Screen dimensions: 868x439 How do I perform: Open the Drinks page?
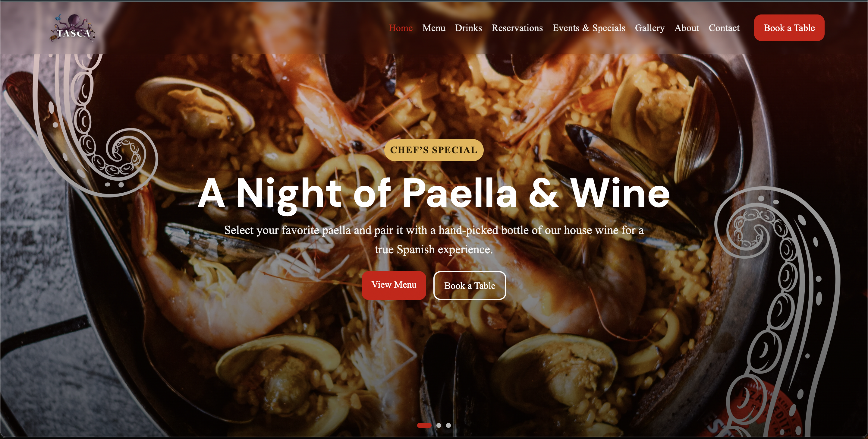(x=468, y=28)
